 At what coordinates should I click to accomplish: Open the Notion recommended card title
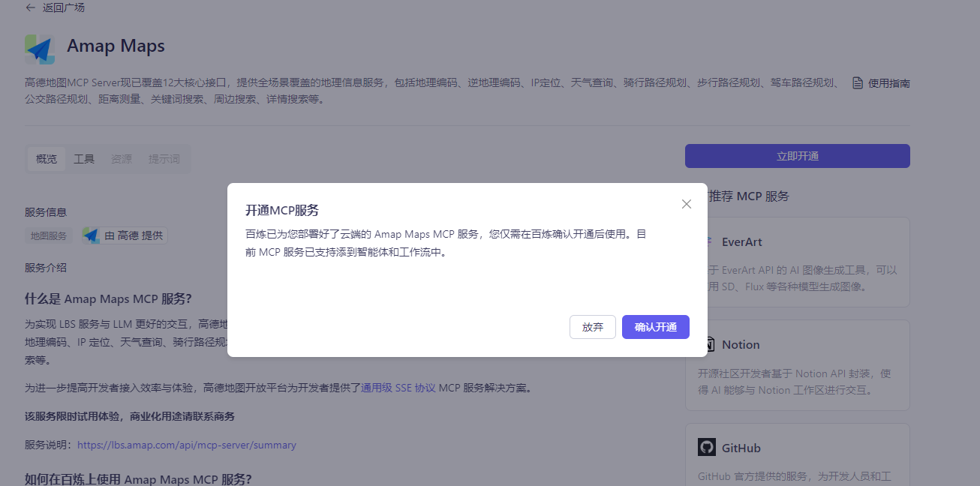tap(741, 344)
